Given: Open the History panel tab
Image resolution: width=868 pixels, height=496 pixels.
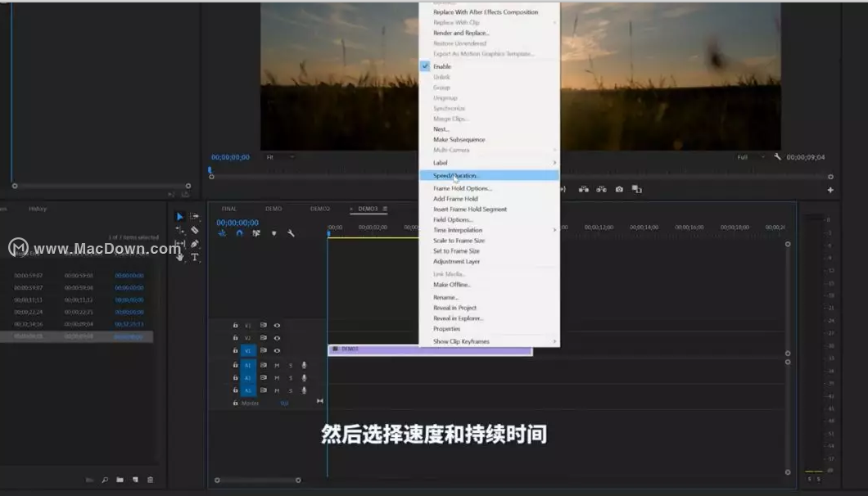Looking at the screenshot, I should (38, 209).
